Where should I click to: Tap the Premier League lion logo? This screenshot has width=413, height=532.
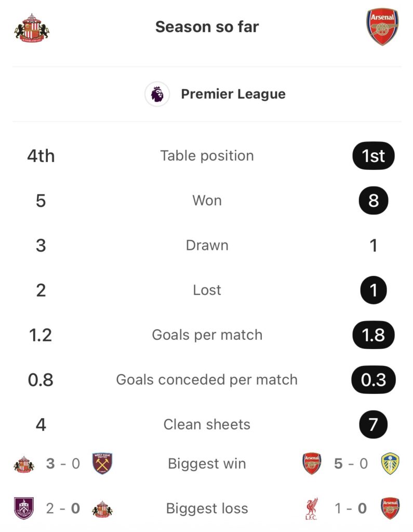coord(157,94)
